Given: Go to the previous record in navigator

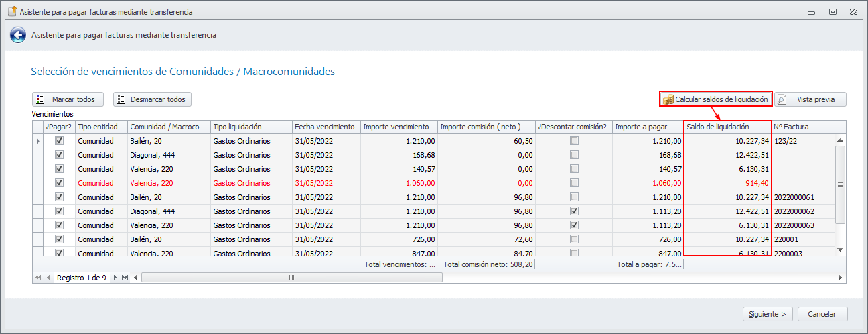Looking at the screenshot, I should pyautogui.click(x=48, y=277).
